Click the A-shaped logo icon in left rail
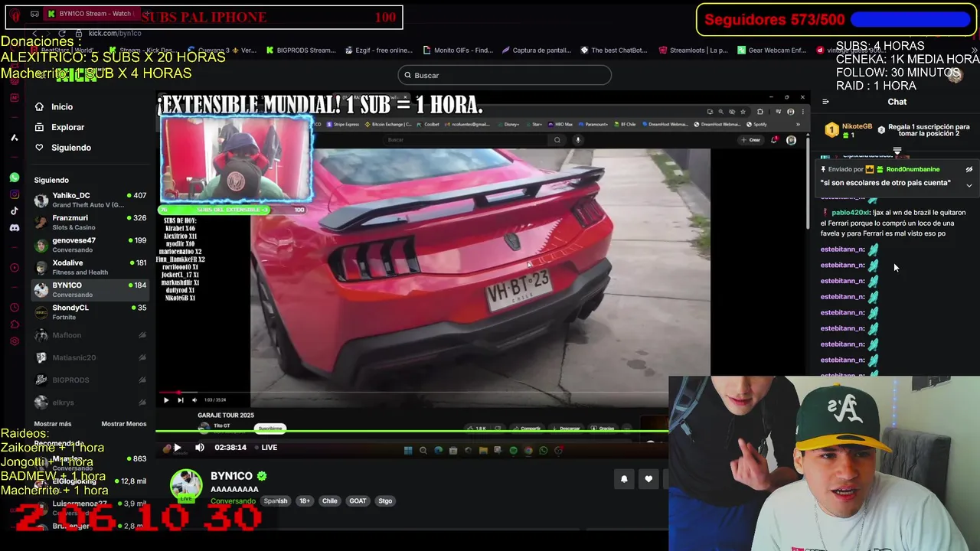Screen dimensions: 980x551 tap(15, 138)
